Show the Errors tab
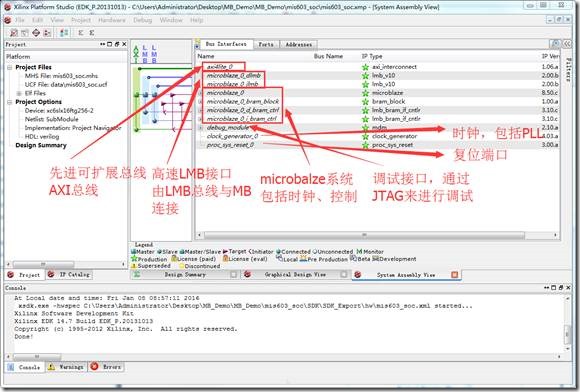580x392 pixels. [x=106, y=367]
